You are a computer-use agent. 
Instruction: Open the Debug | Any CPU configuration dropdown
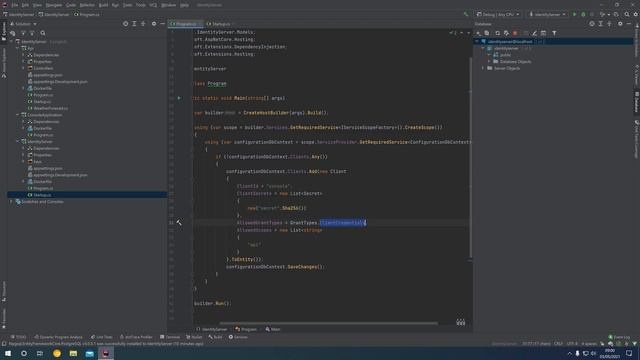pyautogui.click(x=498, y=14)
